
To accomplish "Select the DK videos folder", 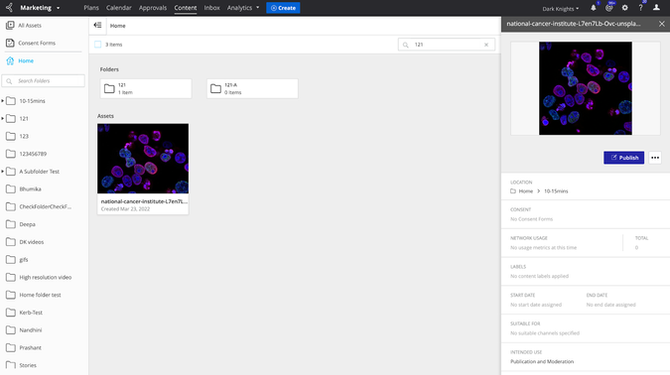I will pyautogui.click(x=31, y=242).
